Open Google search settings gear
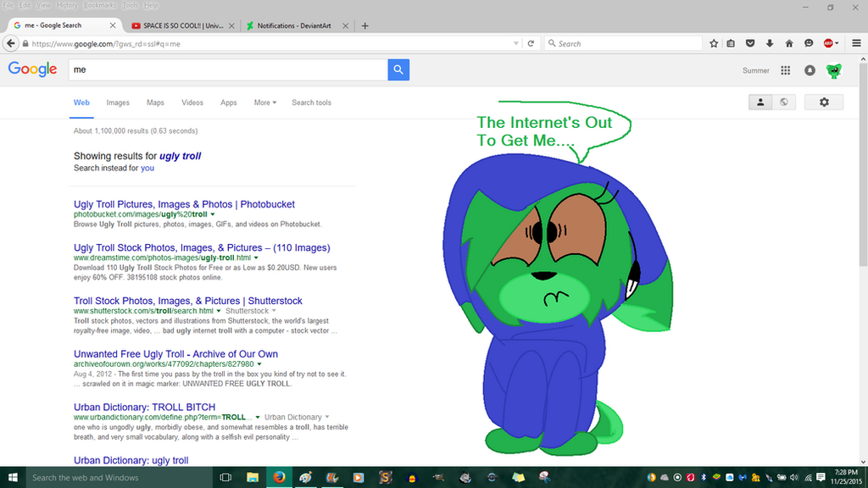 click(824, 102)
